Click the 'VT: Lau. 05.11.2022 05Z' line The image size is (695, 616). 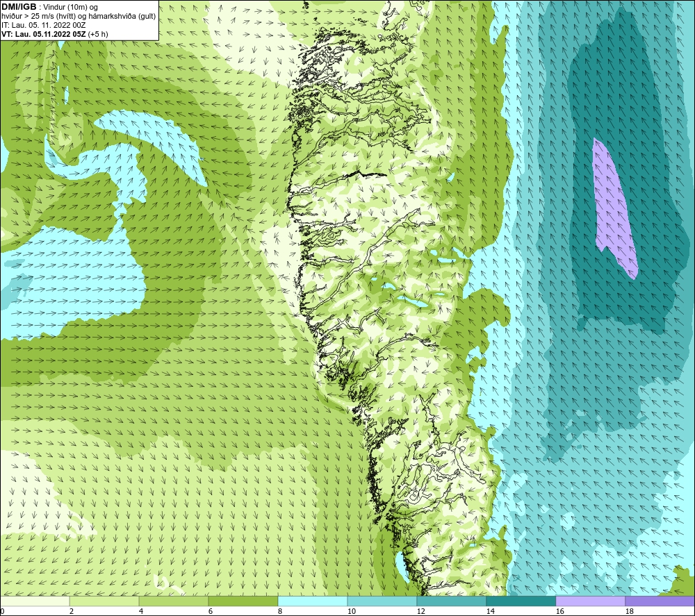tap(43, 34)
